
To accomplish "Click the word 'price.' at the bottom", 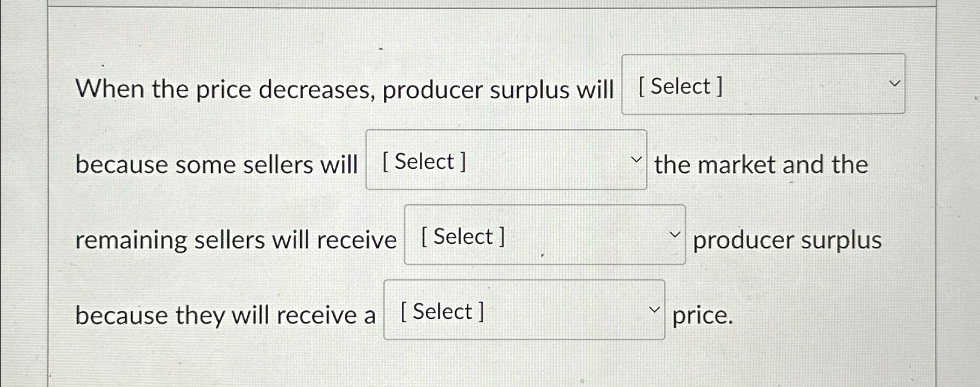I will [x=701, y=315].
